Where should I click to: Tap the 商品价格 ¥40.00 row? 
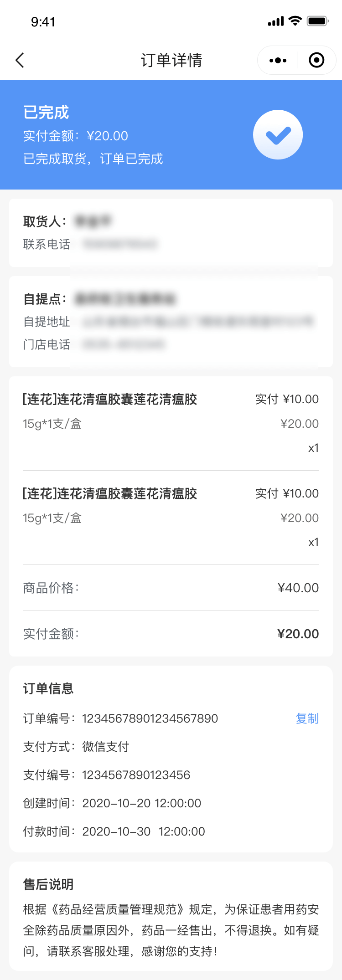(171, 588)
